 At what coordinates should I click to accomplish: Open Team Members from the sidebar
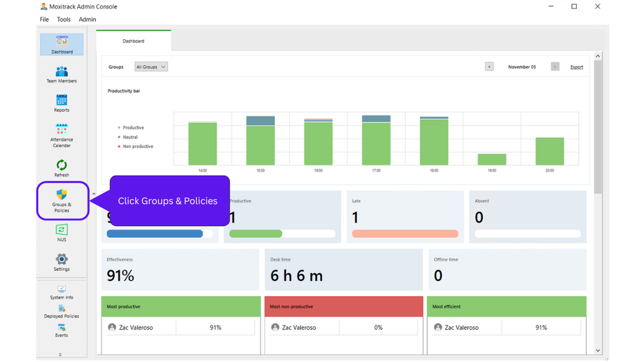click(62, 74)
